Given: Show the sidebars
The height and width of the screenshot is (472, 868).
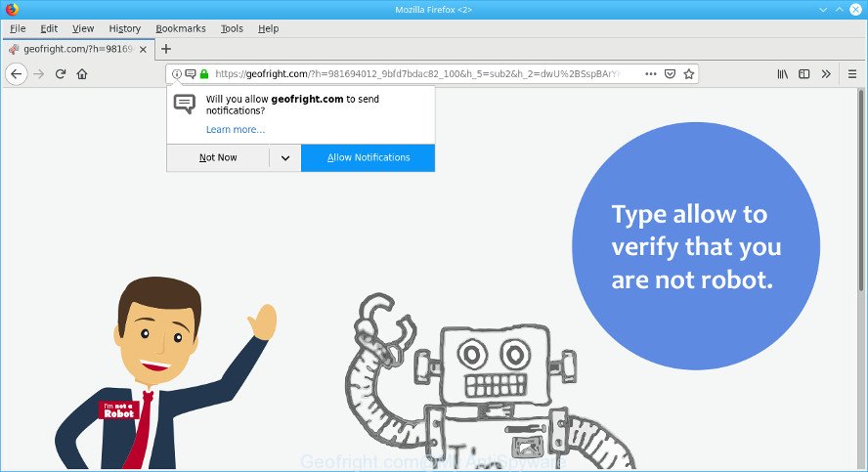Looking at the screenshot, I should (803, 73).
